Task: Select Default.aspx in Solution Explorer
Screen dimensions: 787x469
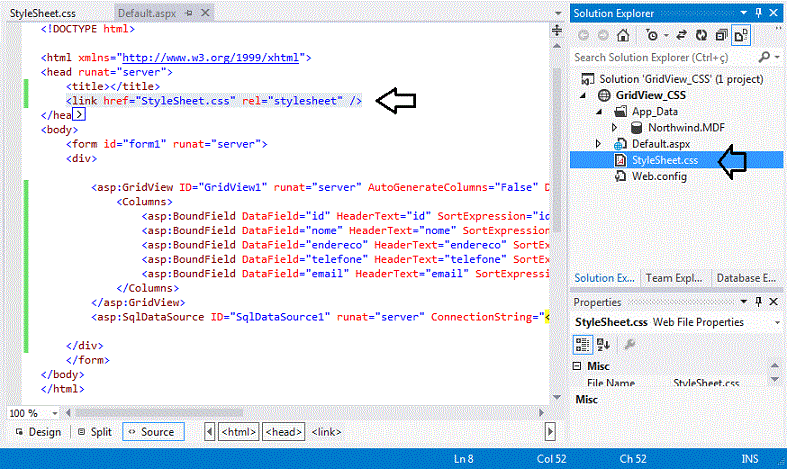Action: pyautogui.click(x=661, y=144)
